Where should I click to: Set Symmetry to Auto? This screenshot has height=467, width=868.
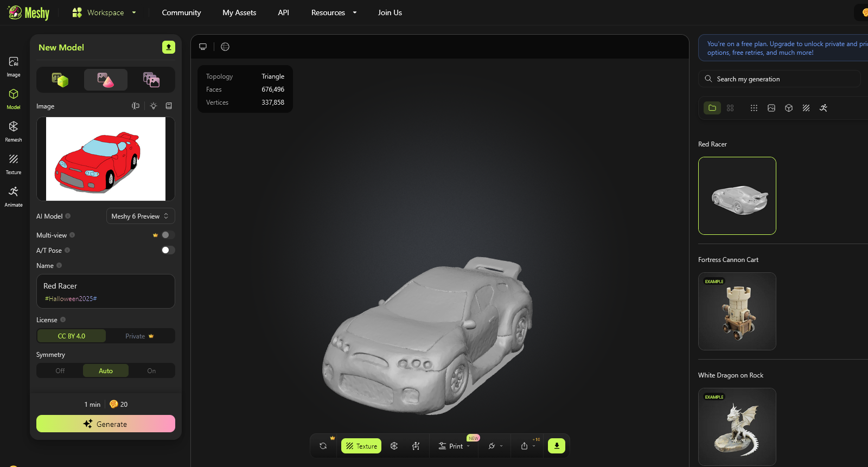pos(106,371)
